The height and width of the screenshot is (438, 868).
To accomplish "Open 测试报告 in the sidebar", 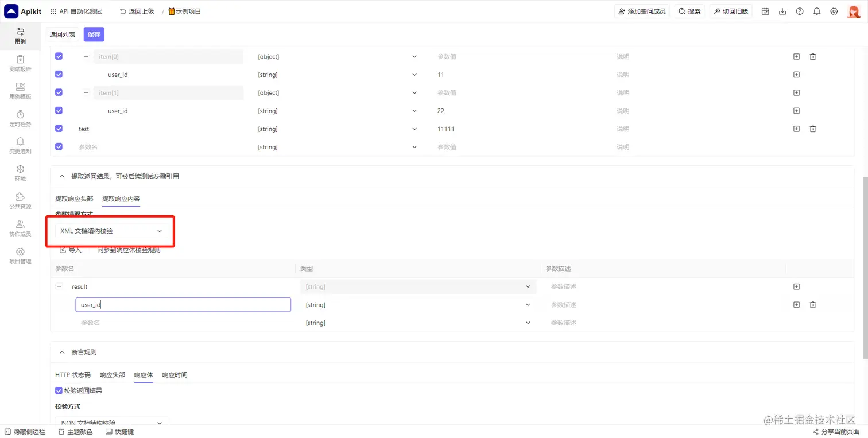I will 20,63.
